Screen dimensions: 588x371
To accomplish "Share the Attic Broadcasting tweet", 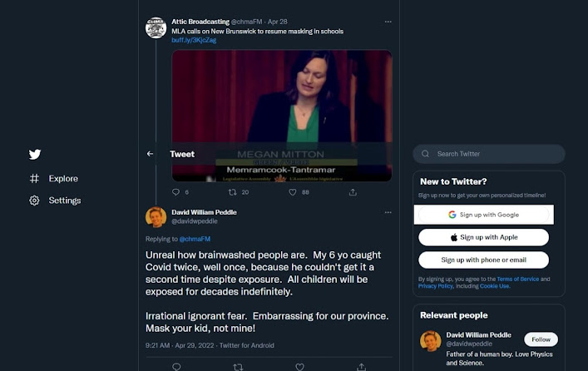I will coord(353,192).
